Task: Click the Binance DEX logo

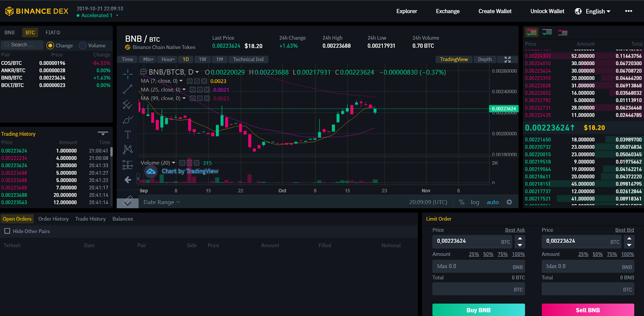Action: (37, 11)
